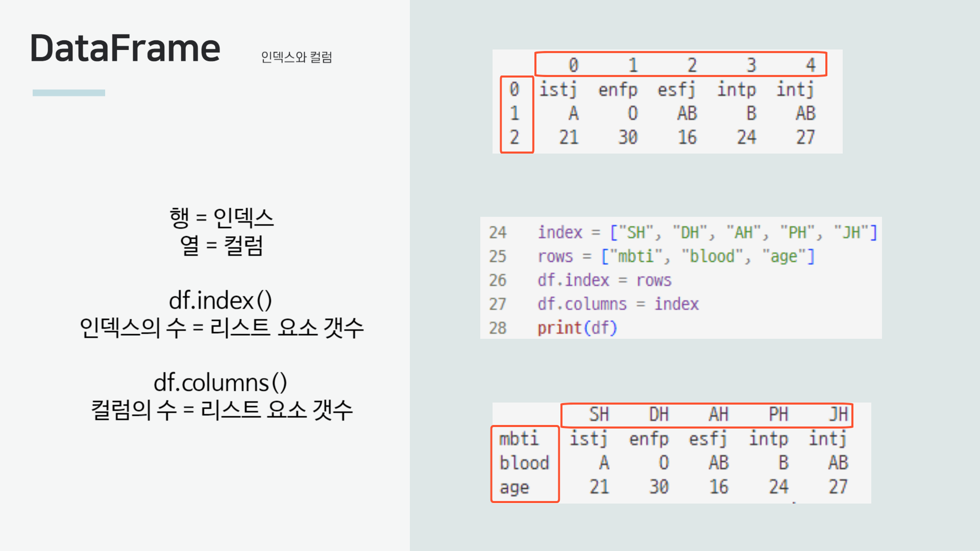Click the df.columns() text line
This screenshot has width=980, height=551.
point(220,383)
